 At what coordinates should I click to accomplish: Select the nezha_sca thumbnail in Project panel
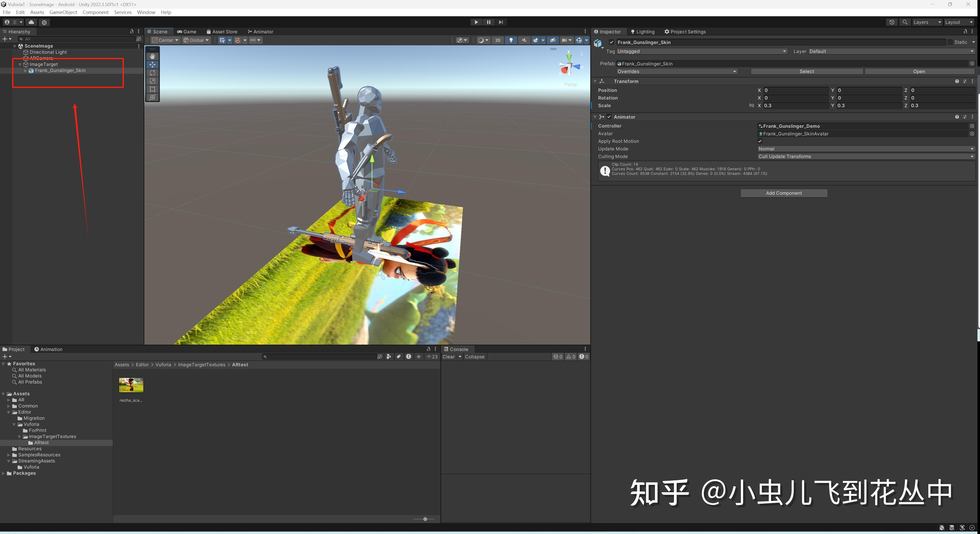click(x=131, y=385)
